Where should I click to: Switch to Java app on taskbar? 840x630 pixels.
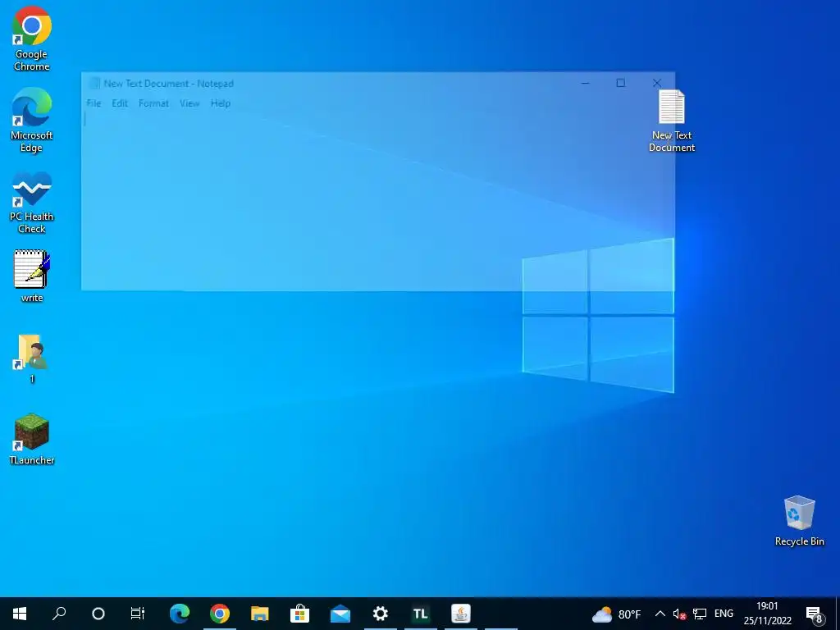pos(461,614)
